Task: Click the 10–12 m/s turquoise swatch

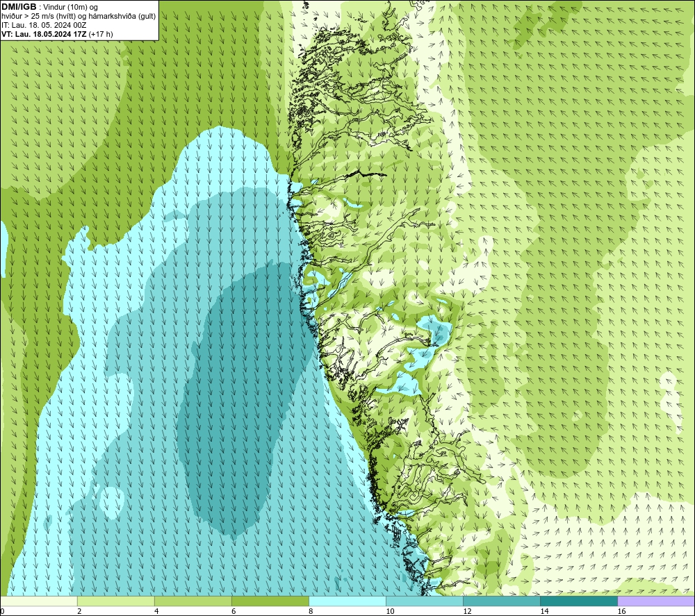Action: [424, 601]
